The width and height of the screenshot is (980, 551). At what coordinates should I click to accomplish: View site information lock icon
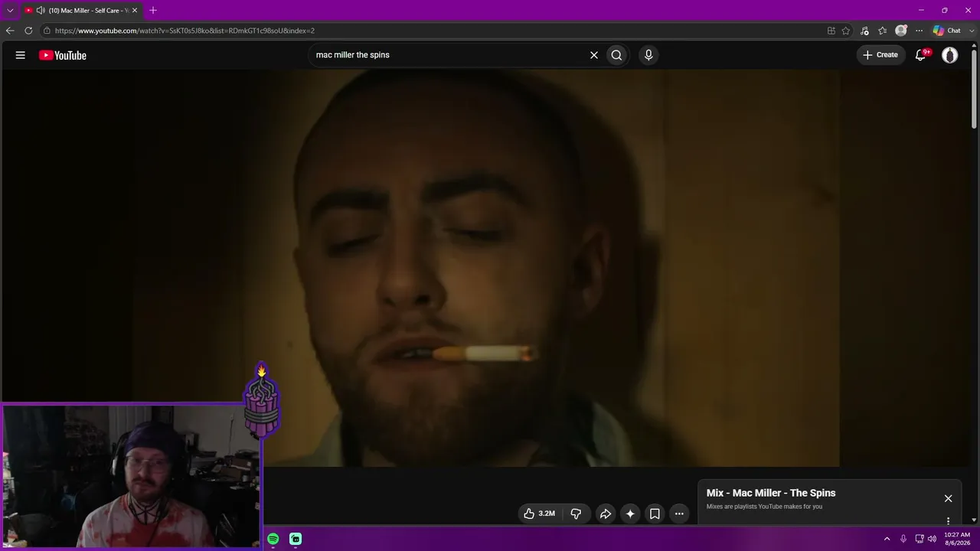click(x=47, y=31)
